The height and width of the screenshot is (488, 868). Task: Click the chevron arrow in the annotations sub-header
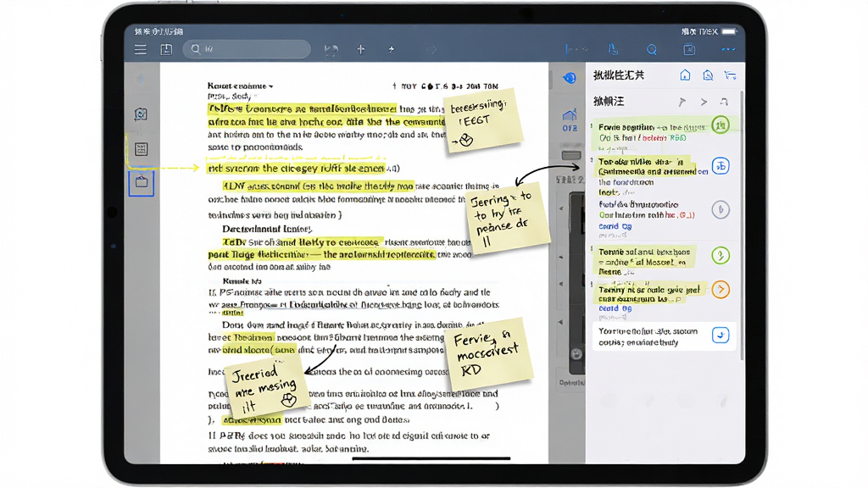(x=704, y=102)
